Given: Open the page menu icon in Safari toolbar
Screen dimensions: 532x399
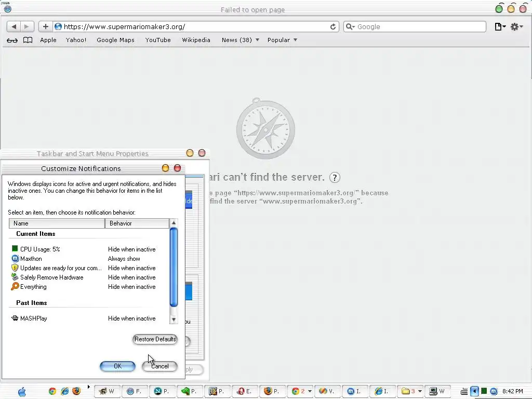Looking at the screenshot, I should 500,26.
